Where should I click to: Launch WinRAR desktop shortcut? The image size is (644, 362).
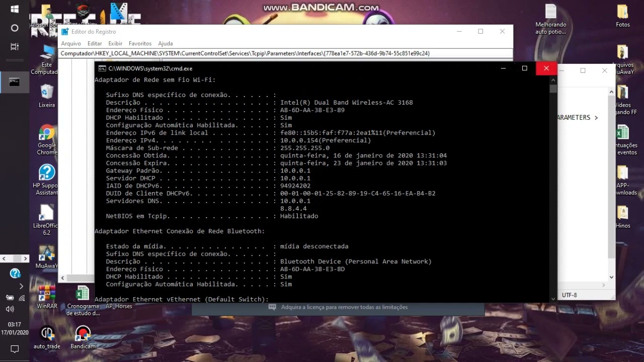pyautogui.click(x=47, y=297)
